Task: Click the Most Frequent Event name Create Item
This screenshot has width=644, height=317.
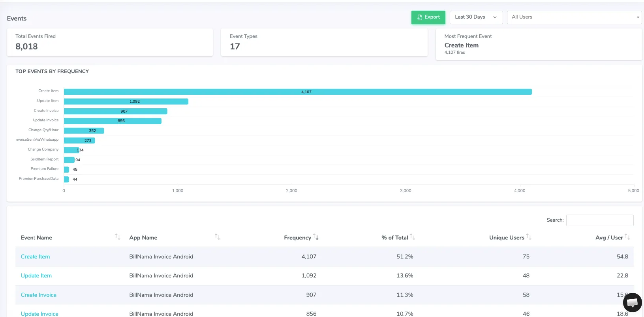Action: click(x=462, y=45)
